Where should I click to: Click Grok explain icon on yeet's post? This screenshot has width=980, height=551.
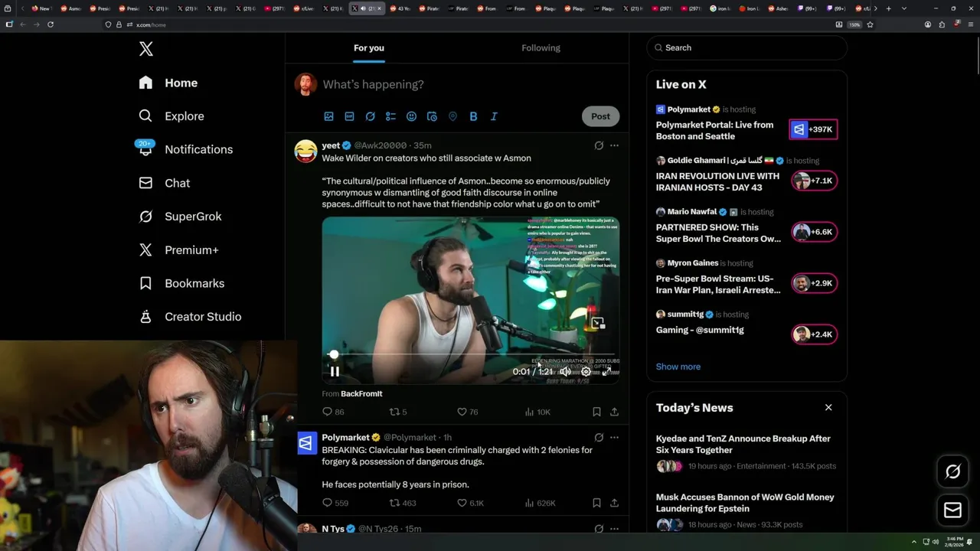click(x=599, y=145)
